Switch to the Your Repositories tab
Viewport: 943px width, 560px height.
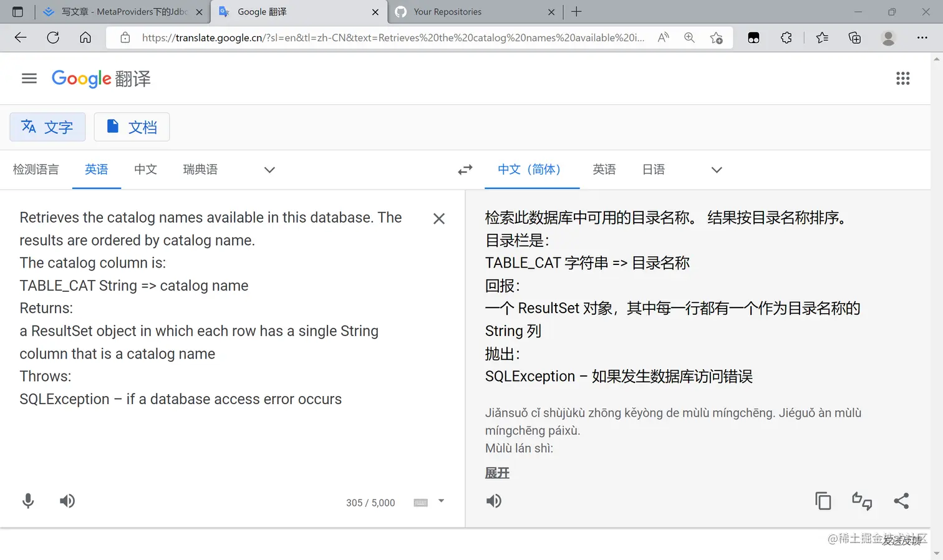(x=474, y=12)
